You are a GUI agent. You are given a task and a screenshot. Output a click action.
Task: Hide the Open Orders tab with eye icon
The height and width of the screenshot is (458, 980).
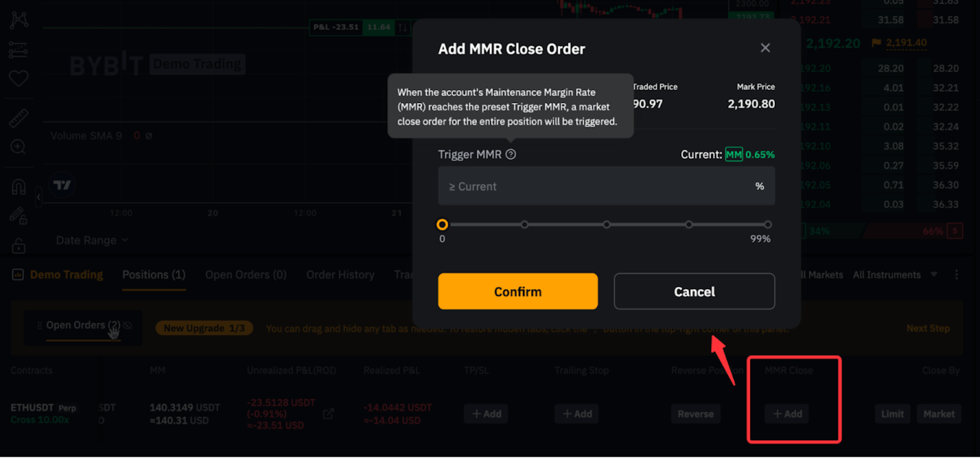127,325
